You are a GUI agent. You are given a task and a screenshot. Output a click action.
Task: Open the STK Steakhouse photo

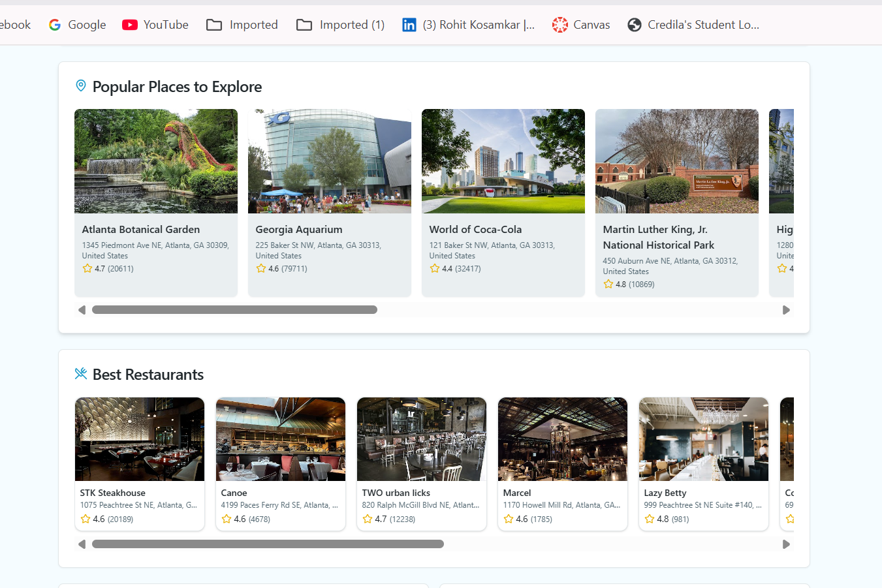140,439
